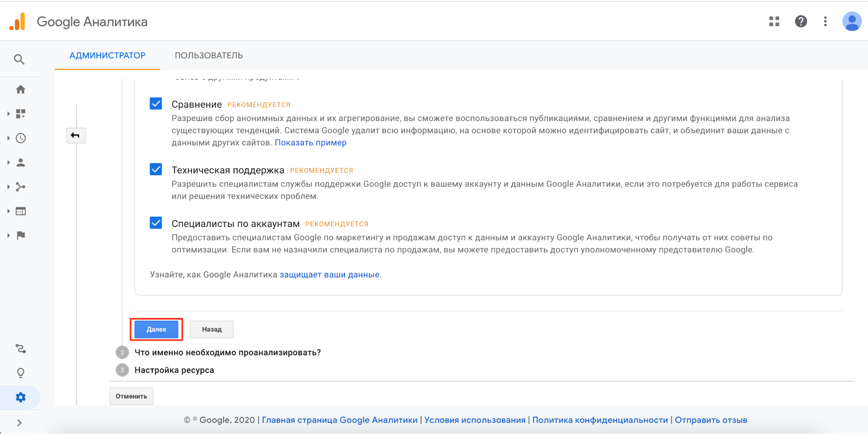The height and width of the screenshot is (434, 868).
Task: Open the Admin gear icon in sidebar
Action: (x=20, y=397)
